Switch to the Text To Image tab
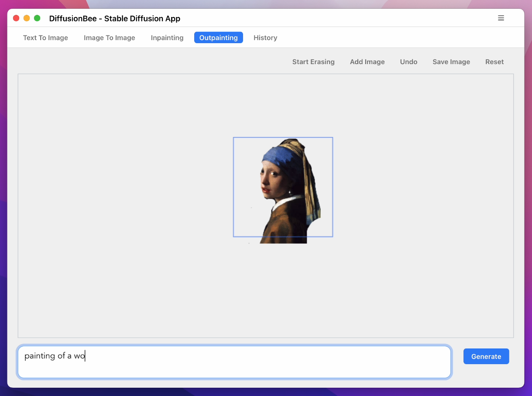This screenshot has height=396, width=532. [x=45, y=38]
